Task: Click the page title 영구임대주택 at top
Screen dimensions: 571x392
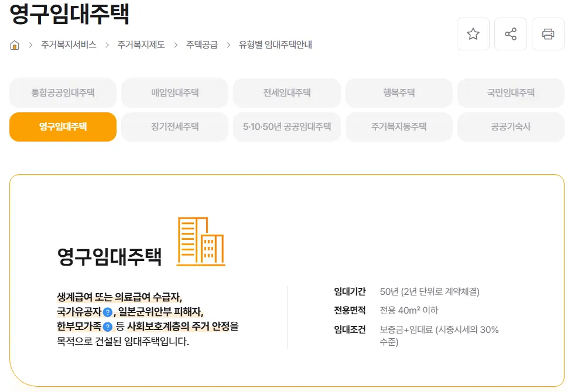Action: pos(69,14)
